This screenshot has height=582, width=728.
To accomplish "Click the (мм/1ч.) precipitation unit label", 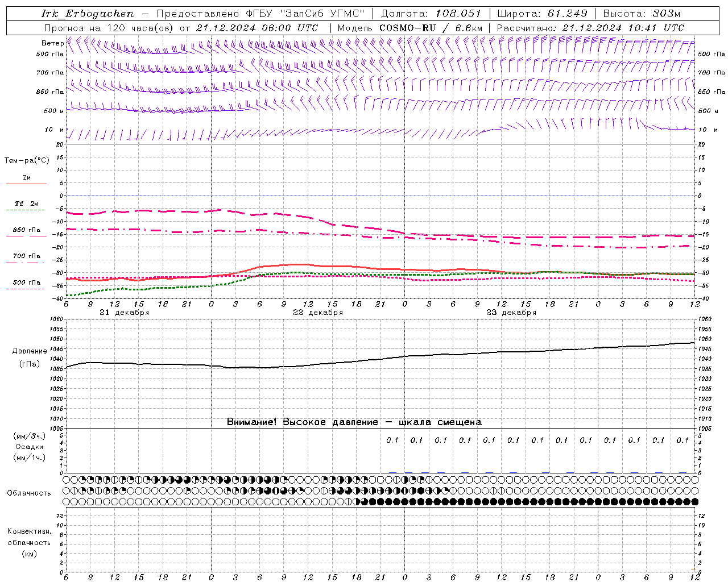I will [x=30, y=458].
